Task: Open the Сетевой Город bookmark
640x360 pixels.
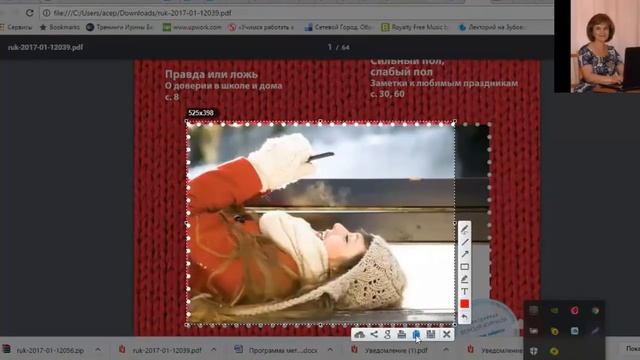Action: (x=338, y=27)
